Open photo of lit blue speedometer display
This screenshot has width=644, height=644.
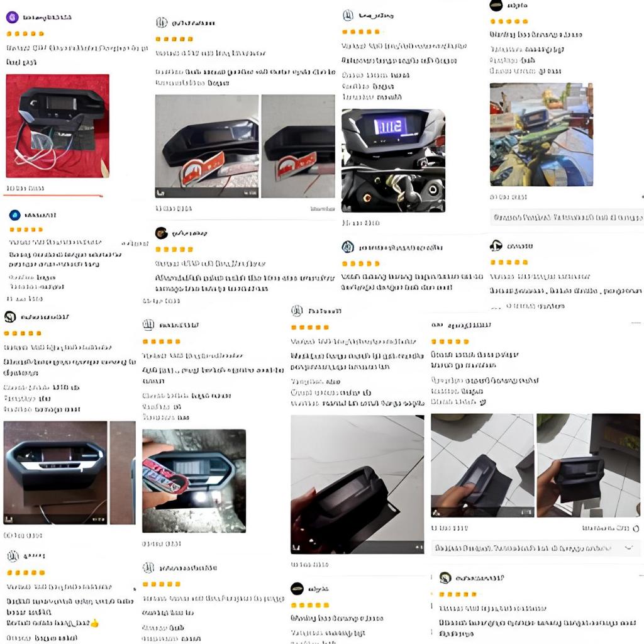(x=394, y=160)
